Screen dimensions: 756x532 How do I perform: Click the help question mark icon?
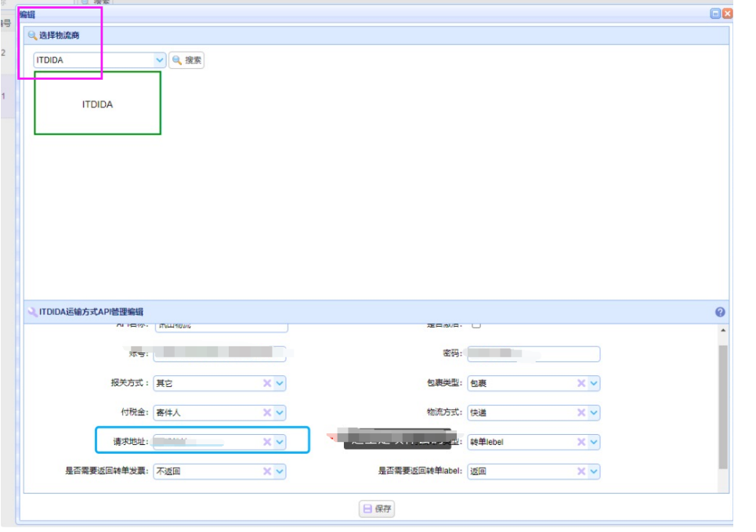click(720, 312)
